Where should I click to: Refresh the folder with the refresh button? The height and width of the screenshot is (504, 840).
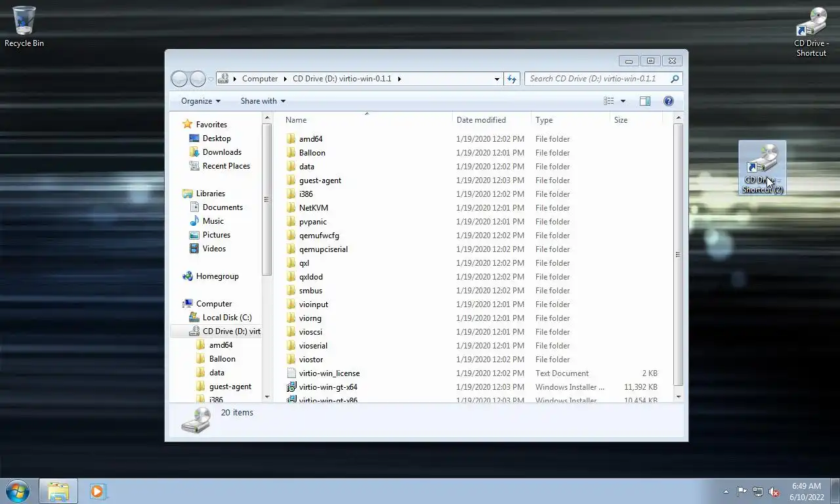512,79
